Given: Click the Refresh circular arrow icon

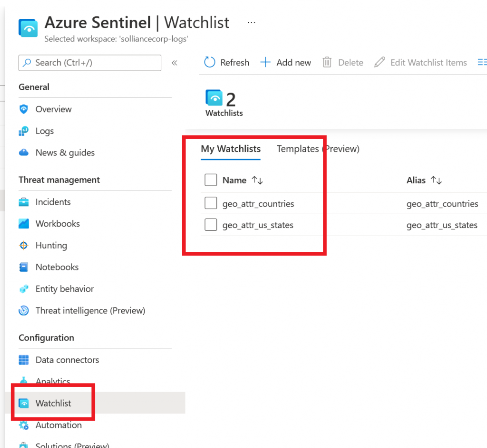Looking at the screenshot, I should pos(210,62).
